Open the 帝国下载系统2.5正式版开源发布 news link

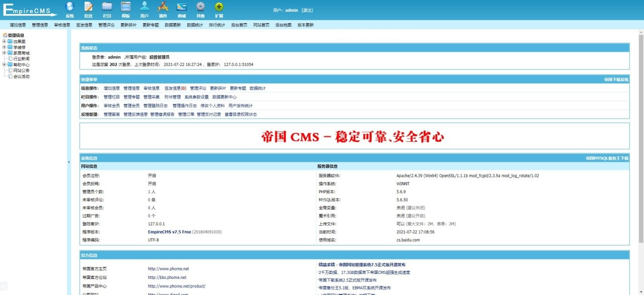(348, 280)
